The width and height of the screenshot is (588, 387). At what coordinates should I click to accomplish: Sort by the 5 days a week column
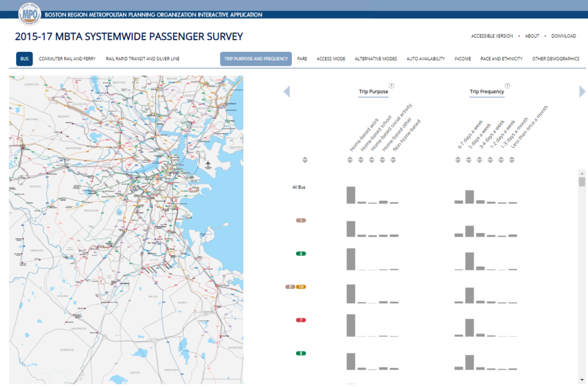(469, 160)
